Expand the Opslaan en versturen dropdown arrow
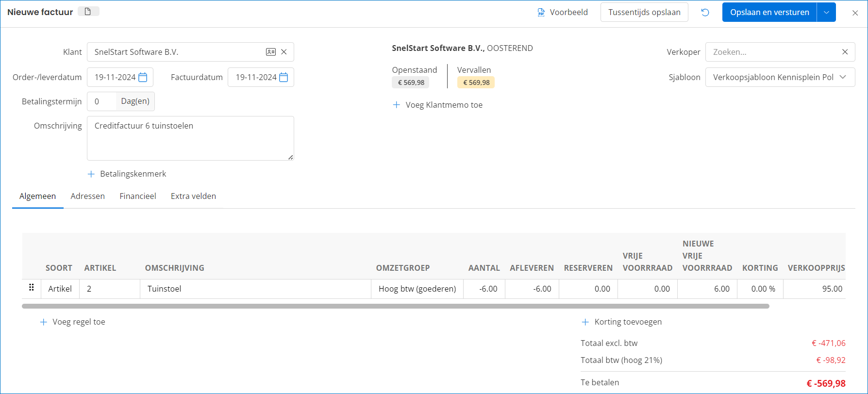This screenshot has height=394, width=868. 826,12
